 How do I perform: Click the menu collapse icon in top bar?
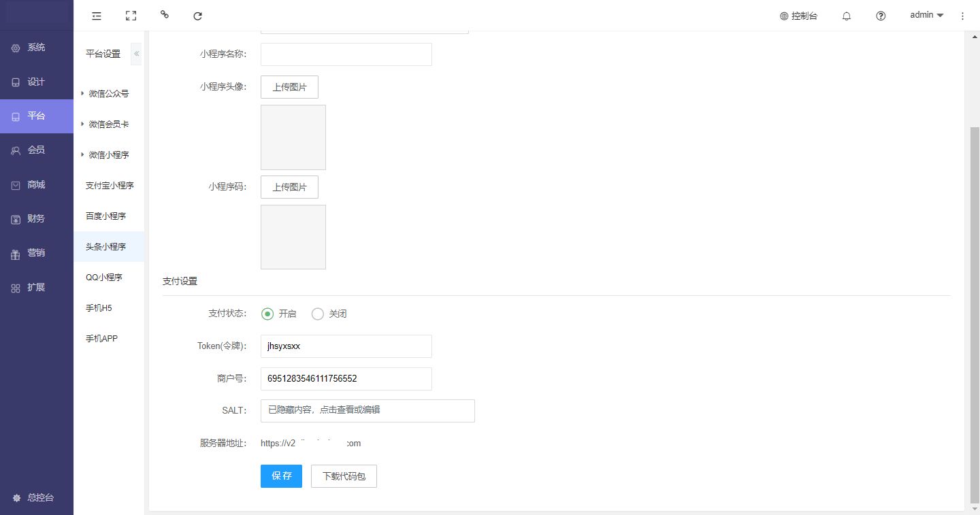97,16
